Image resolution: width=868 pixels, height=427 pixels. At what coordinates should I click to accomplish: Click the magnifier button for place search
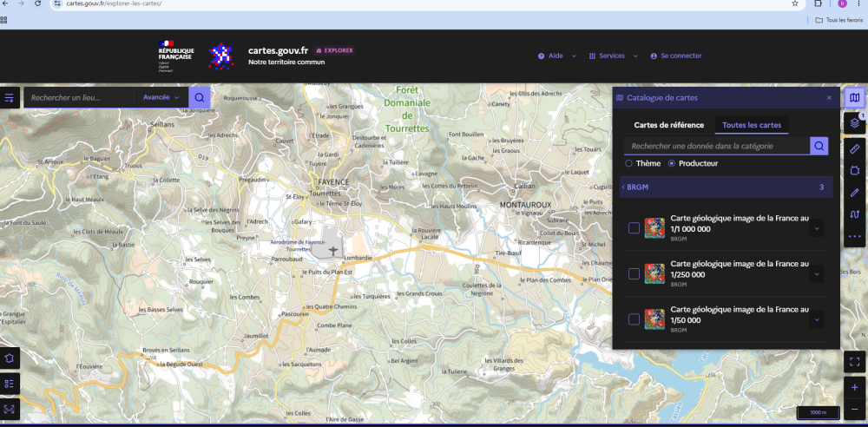[x=200, y=98]
